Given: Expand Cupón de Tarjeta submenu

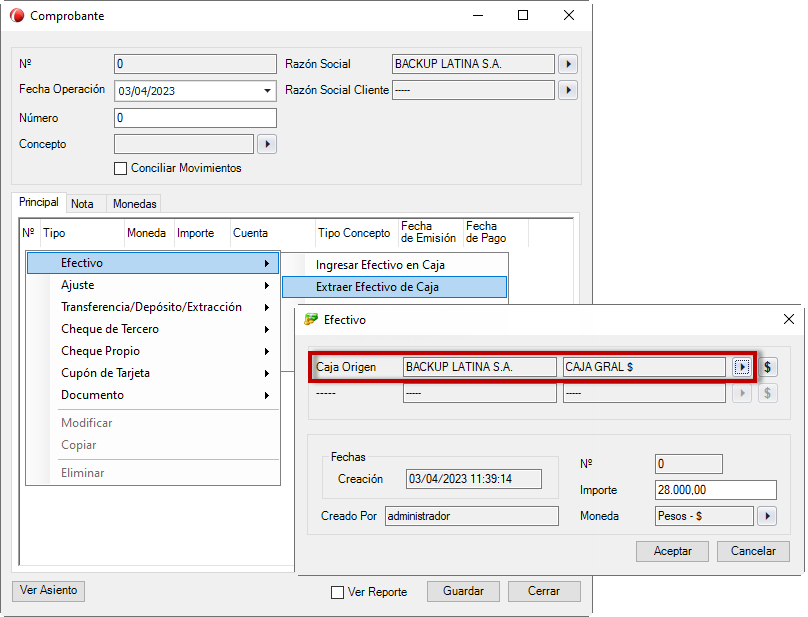Looking at the screenshot, I should coord(153,373).
